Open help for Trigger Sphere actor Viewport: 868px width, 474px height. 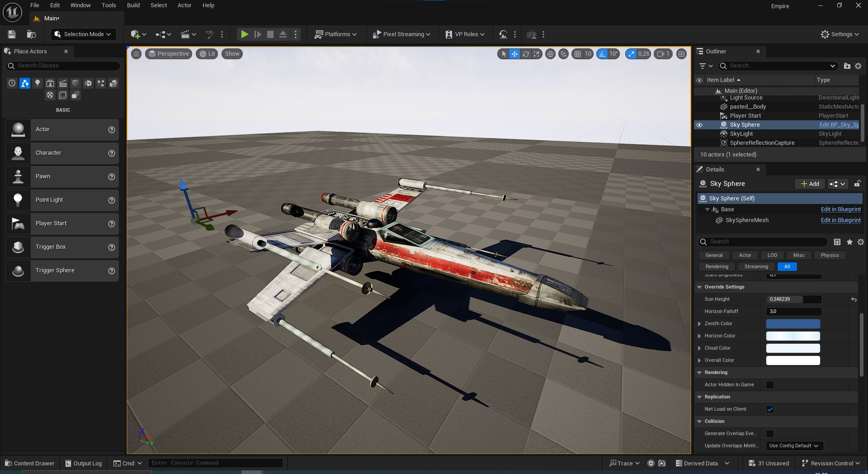[x=112, y=271]
